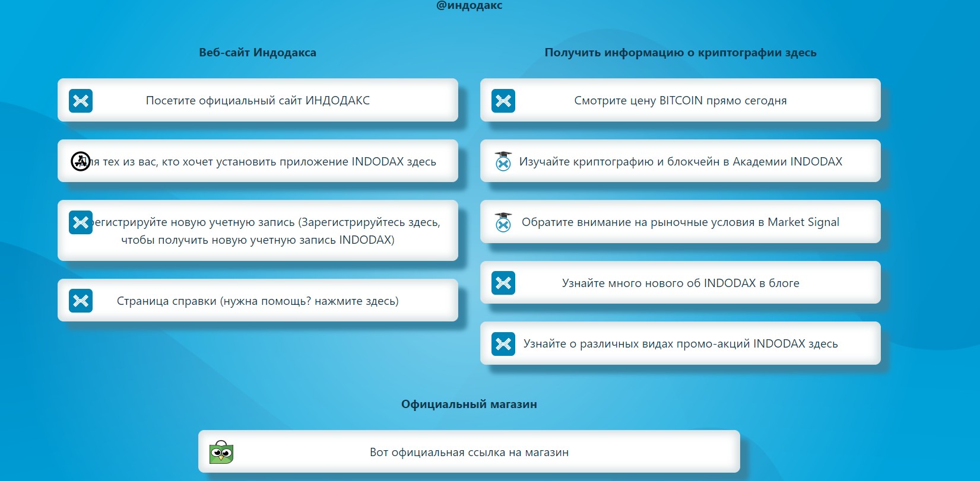
Task: Click Tokopedia owl bag icon on store card
Action: [x=221, y=453]
